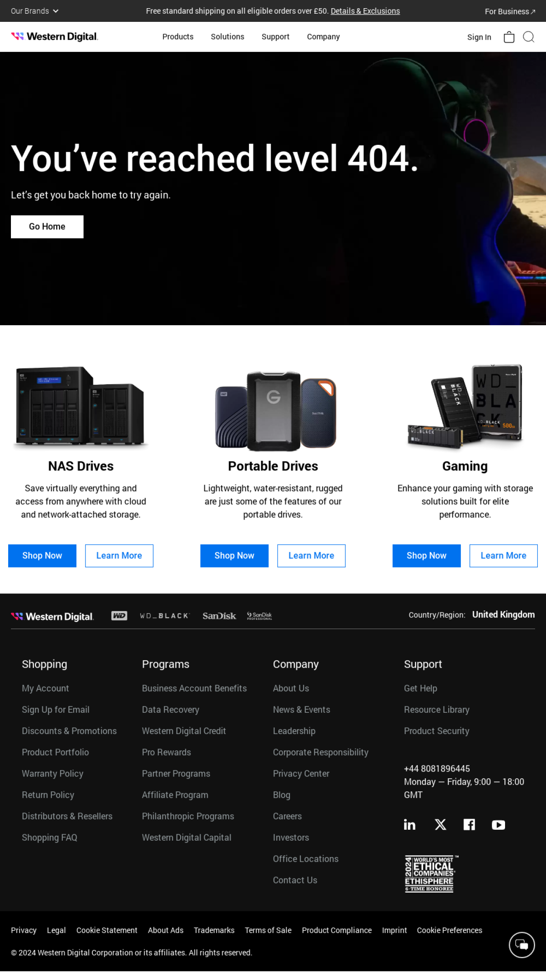Open the Solutions menu

tap(227, 37)
